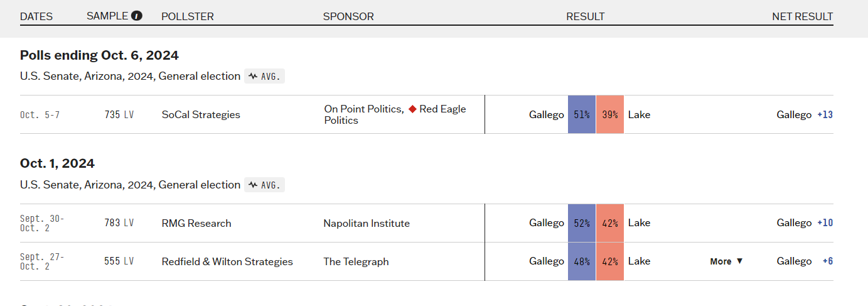868x306 pixels.
Task: Click the SPONSOR column header
Action: [348, 16]
